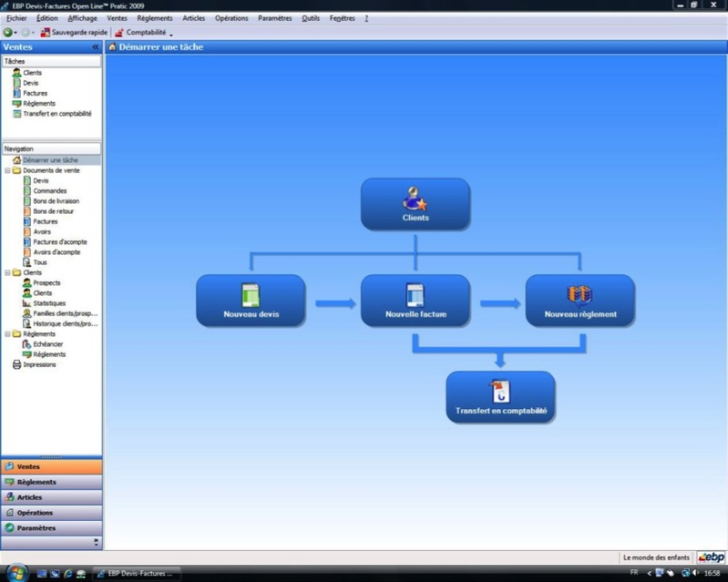
Task: Click the Sauvegarde rapide toolbar icon
Action: [45, 32]
